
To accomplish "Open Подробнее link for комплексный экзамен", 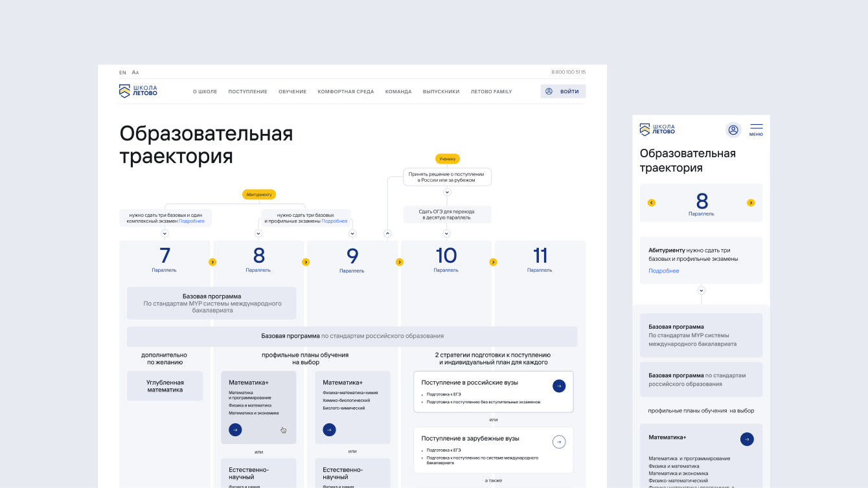I will click(192, 221).
